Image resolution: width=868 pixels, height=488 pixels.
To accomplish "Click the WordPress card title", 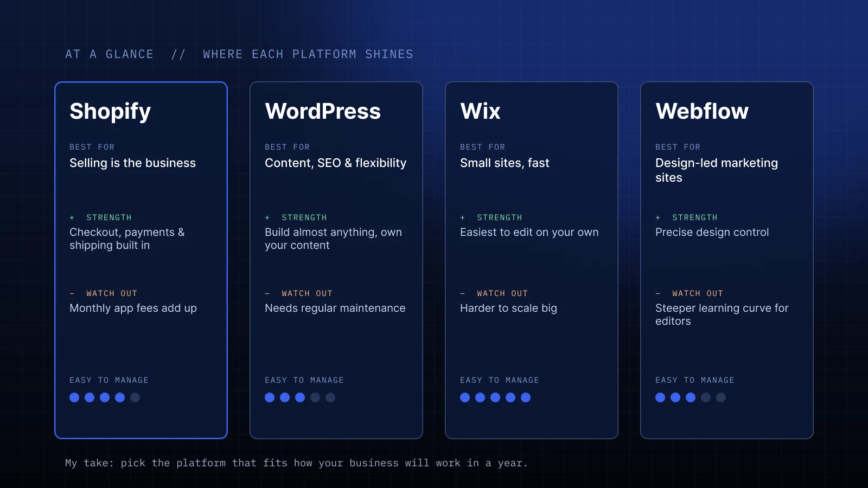I will [x=323, y=111].
